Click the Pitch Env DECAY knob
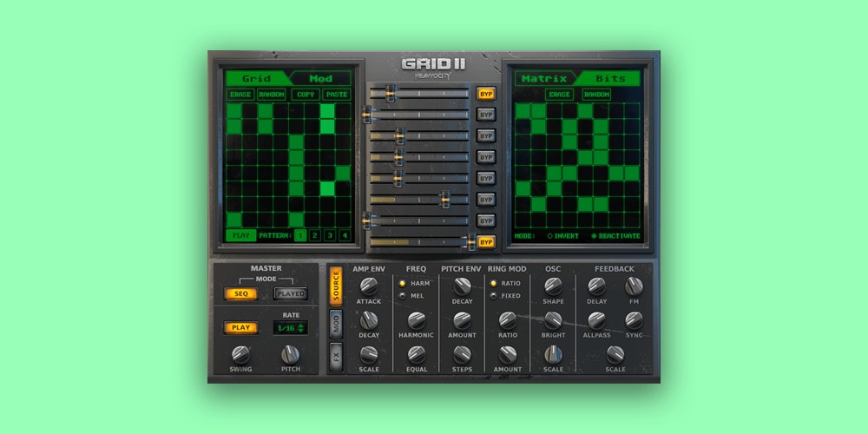 click(463, 286)
